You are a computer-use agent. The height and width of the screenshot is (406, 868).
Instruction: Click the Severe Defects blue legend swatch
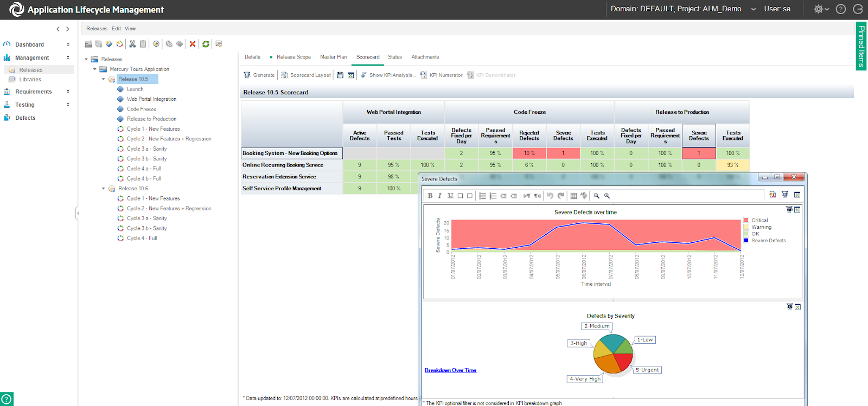[x=746, y=240]
